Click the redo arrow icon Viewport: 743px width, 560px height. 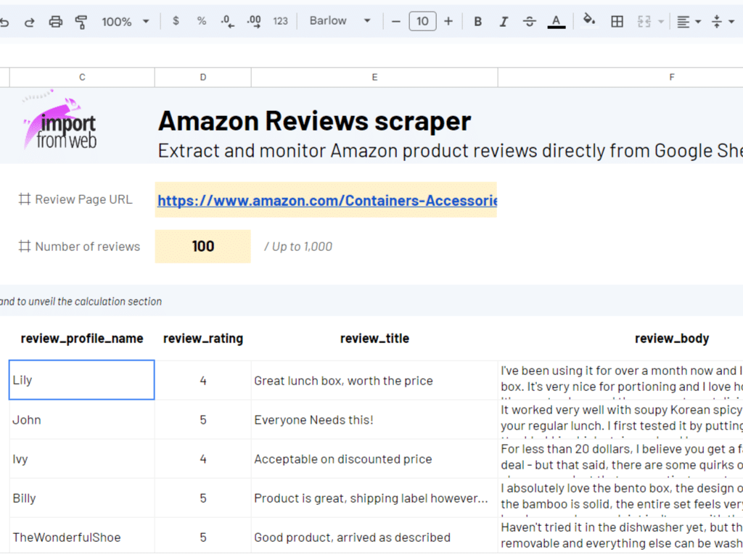point(30,22)
